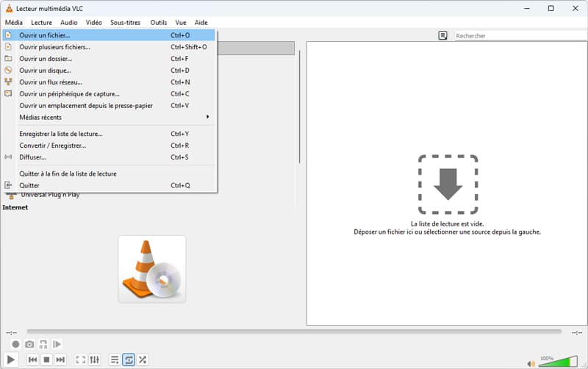Open the Outils menu

click(159, 23)
